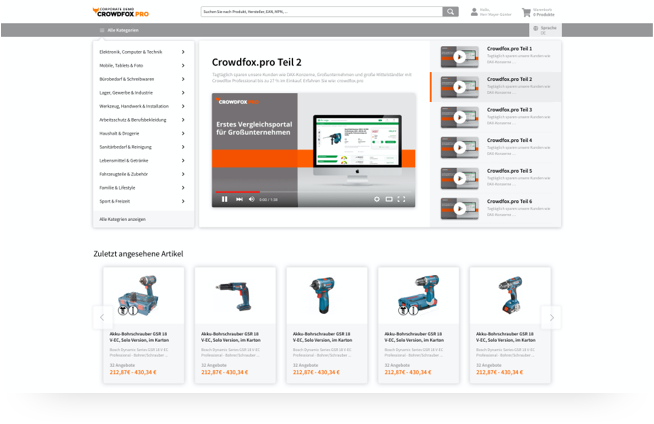This screenshot has height=424, width=654.
Task: Skip to next video in player
Action: [x=239, y=199]
